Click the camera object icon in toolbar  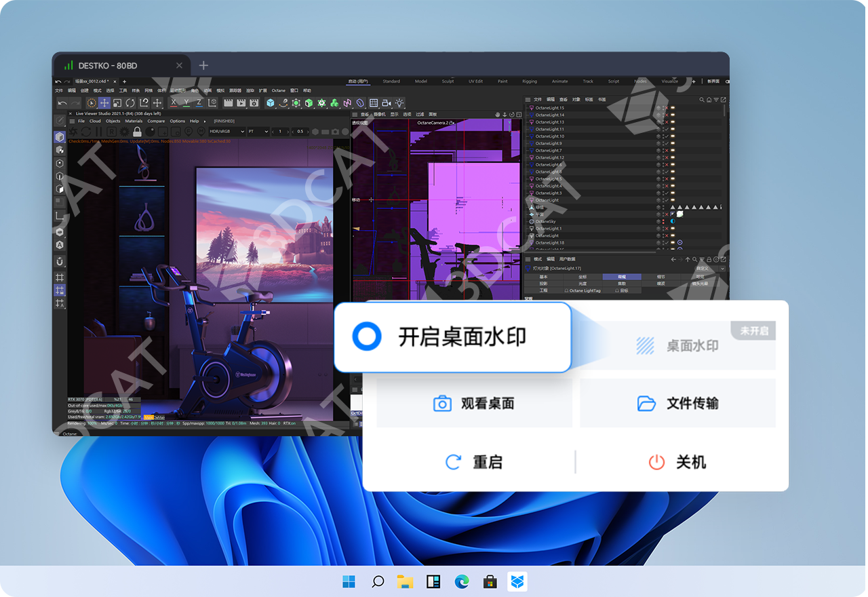[x=387, y=102]
